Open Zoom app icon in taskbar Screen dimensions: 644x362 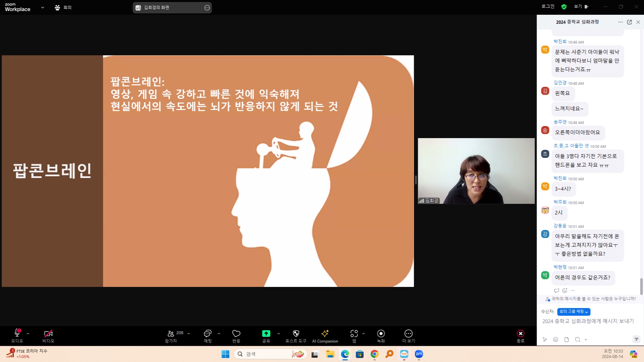point(419,354)
